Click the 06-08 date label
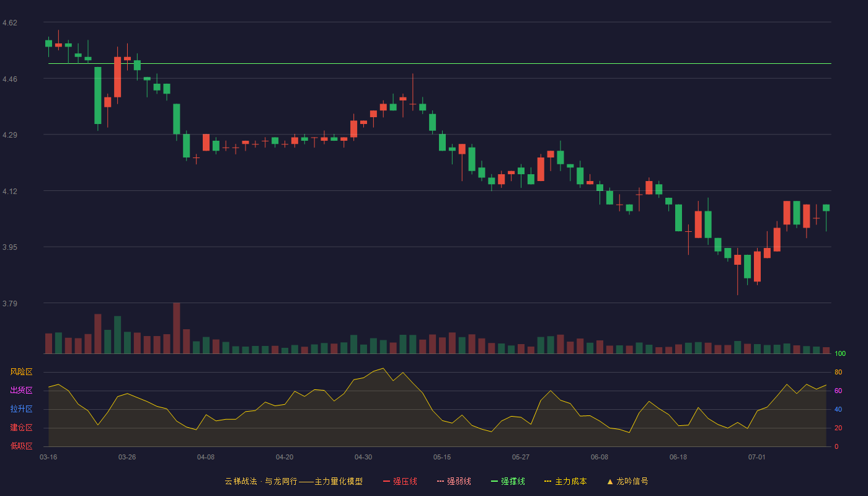Image resolution: width=868 pixels, height=496 pixels. [x=600, y=457]
